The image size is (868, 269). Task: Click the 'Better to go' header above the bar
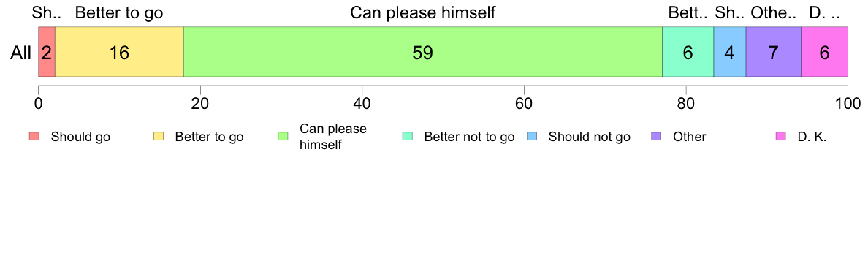tap(119, 12)
